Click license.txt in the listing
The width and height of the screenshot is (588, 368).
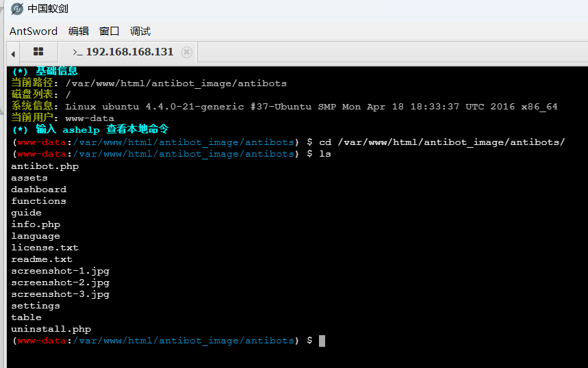pos(44,248)
